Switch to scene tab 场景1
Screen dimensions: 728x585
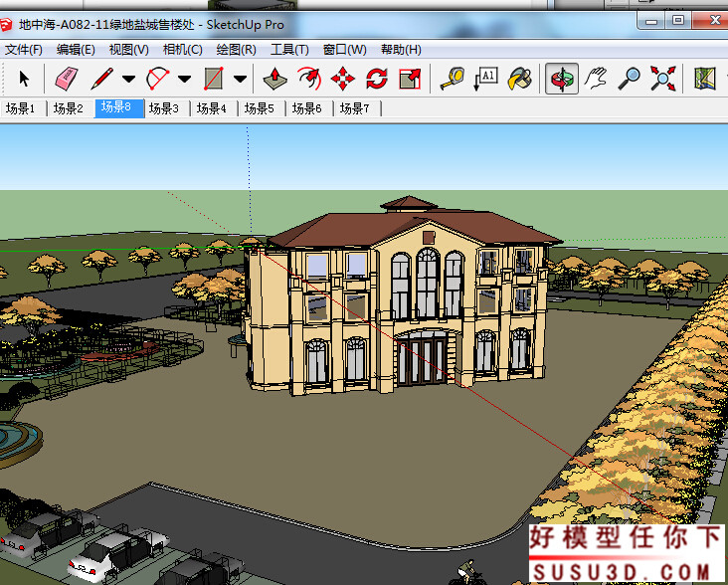[x=21, y=108]
